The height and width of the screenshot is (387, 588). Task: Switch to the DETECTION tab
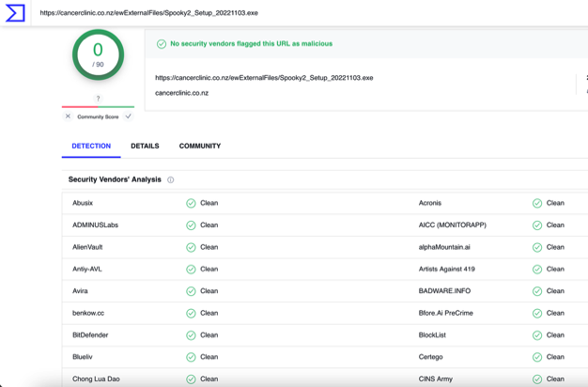[x=91, y=147]
